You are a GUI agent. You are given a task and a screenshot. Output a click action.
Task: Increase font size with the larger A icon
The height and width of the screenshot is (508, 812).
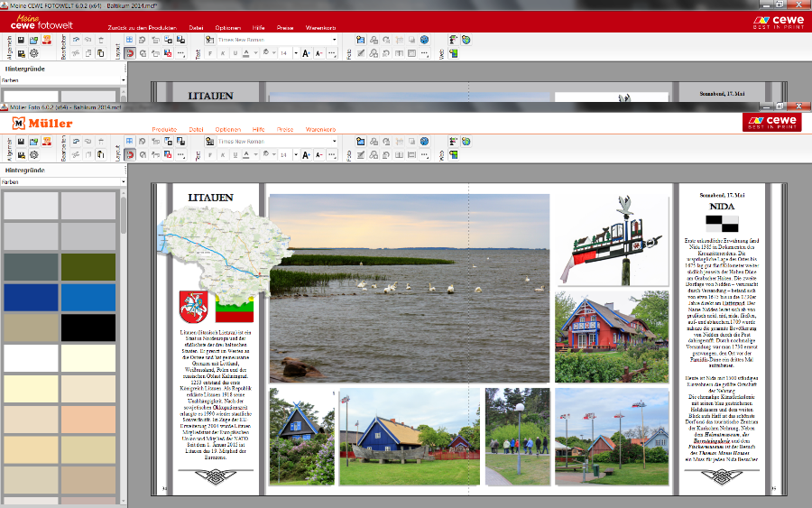tap(307, 155)
